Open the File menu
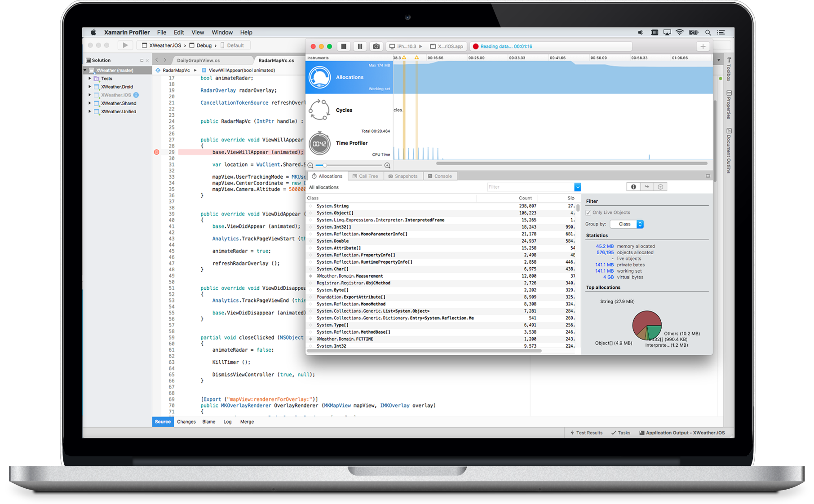Image resolution: width=814 pixels, height=504 pixels. coord(162,32)
